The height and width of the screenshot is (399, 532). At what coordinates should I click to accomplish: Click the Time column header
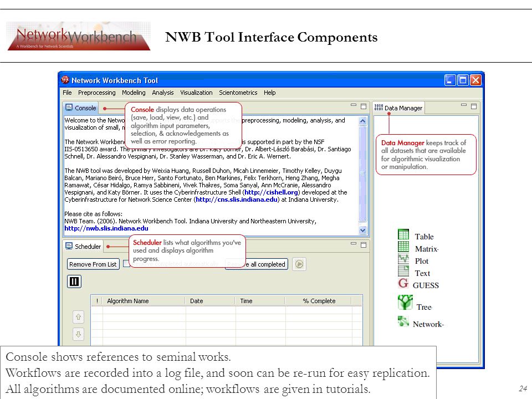[260, 301]
